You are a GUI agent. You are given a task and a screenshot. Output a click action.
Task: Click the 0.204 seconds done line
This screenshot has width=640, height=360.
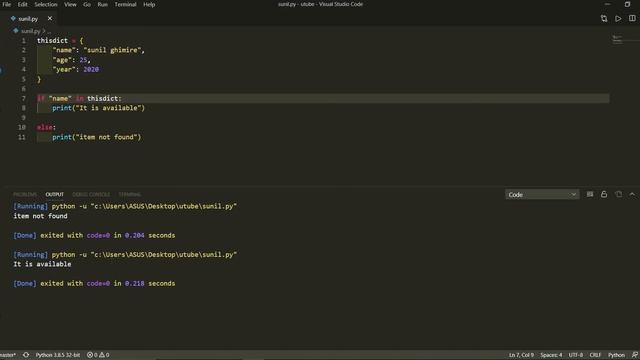click(94, 236)
